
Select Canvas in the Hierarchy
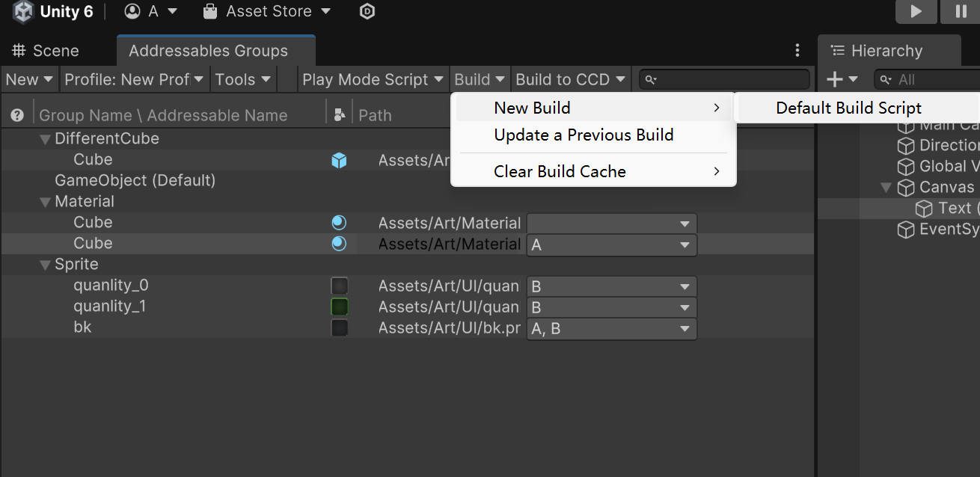(x=946, y=187)
